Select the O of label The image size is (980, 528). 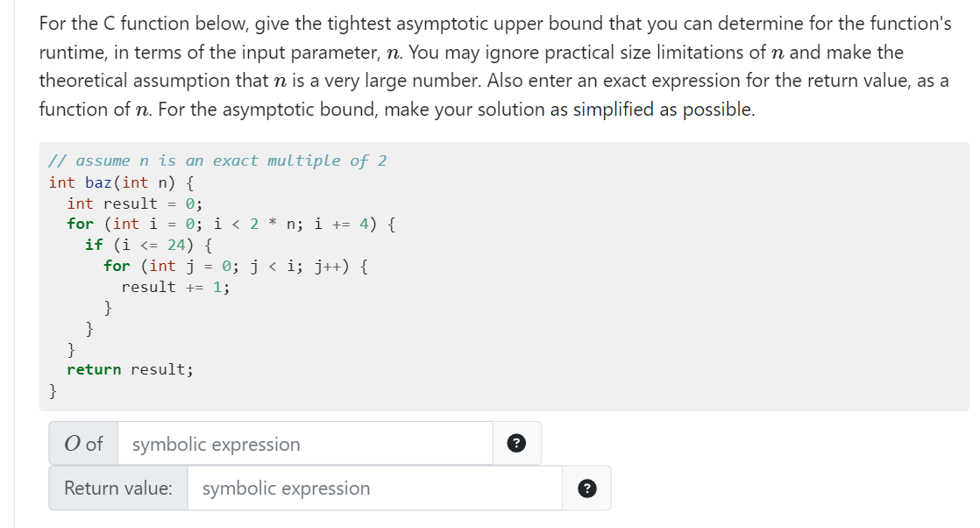(82, 443)
